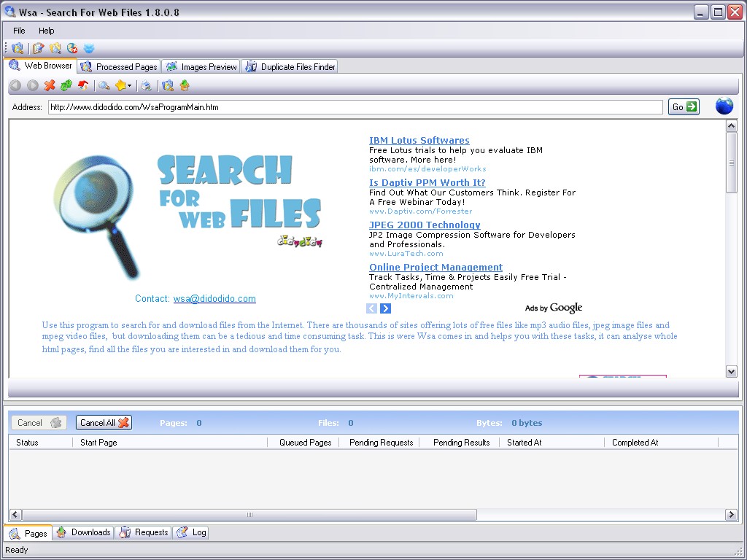Click the web page scroll up arrow

click(x=731, y=125)
